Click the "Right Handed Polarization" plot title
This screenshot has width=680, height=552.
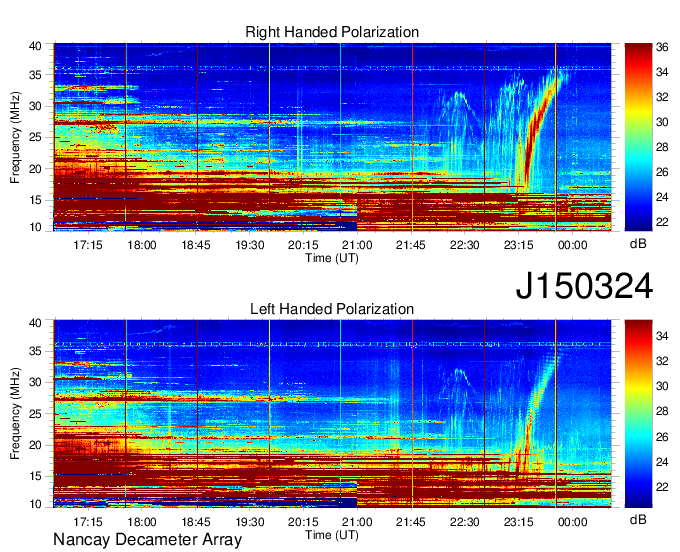[332, 32]
